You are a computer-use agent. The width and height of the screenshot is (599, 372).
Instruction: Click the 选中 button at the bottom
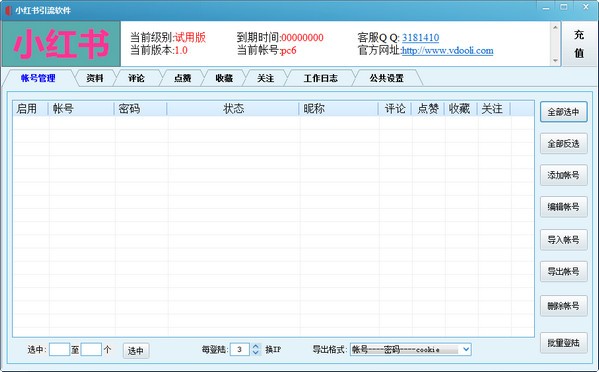tap(136, 350)
